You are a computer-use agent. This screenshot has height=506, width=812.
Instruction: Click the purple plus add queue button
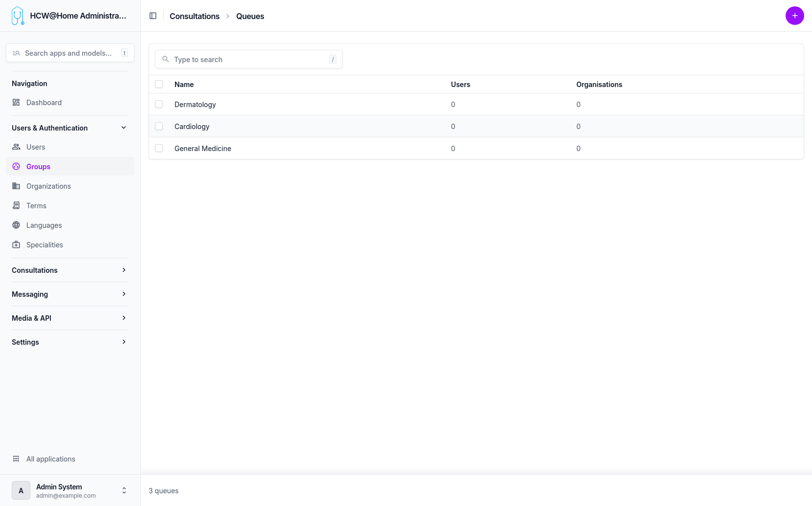point(794,16)
